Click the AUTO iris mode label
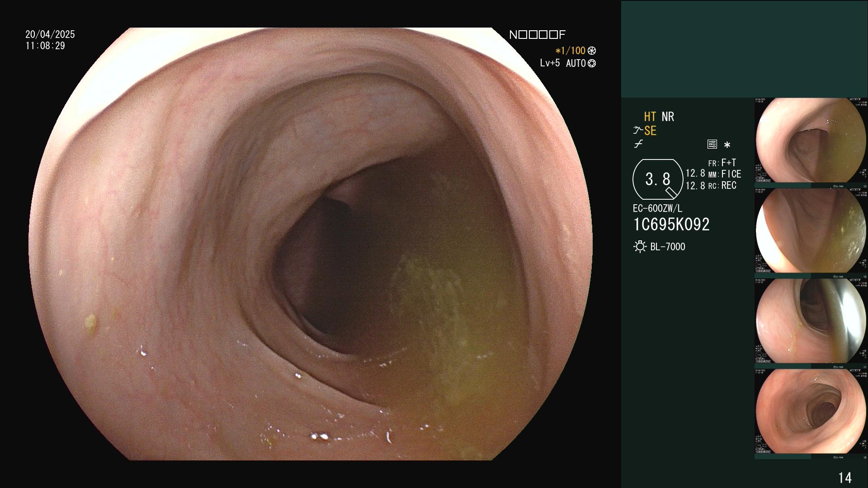Image resolution: width=868 pixels, height=488 pixels. click(x=576, y=63)
